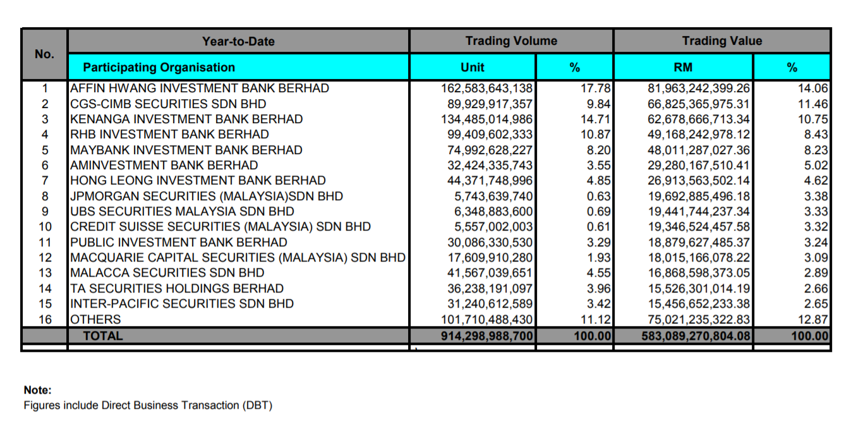Select trading value 19,692,885,496.18
Image resolution: width=868 pixels, height=422 pixels.
tap(699, 196)
